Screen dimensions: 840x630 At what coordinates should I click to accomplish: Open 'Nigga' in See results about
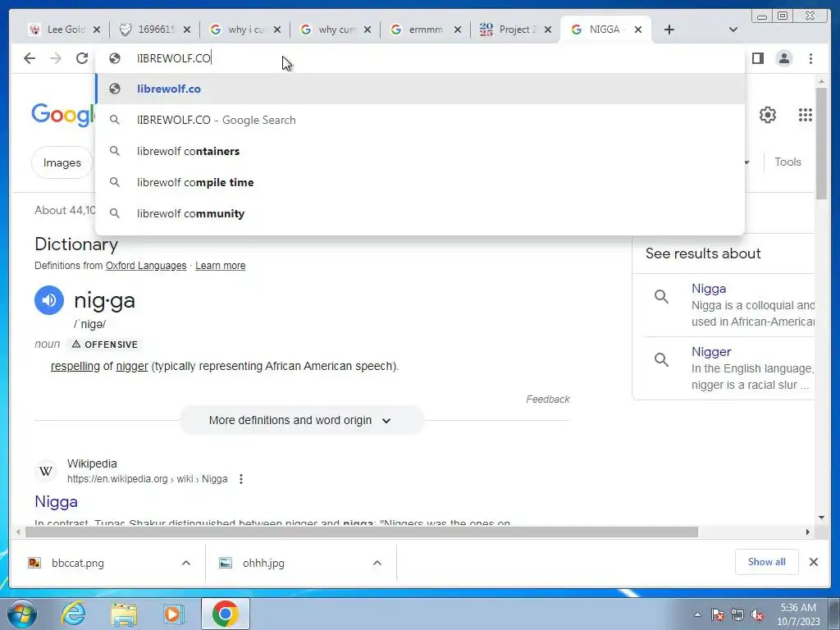709,288
